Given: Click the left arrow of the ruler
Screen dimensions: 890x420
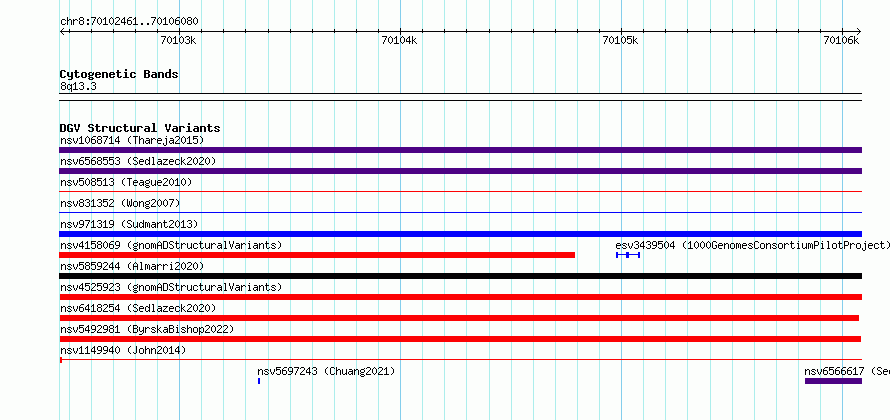Looking at the screenshot, I should pos(63,31).
